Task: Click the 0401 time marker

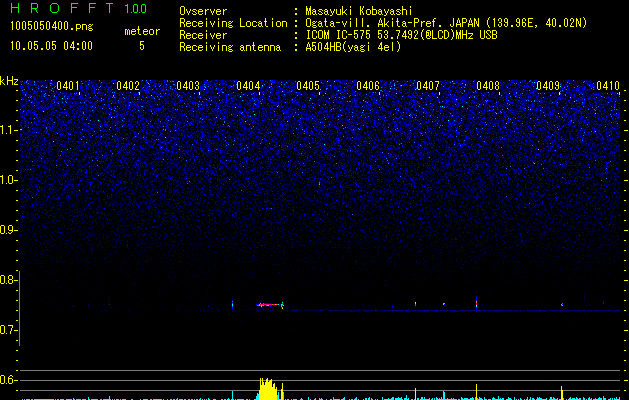Action: click(68, 86)
